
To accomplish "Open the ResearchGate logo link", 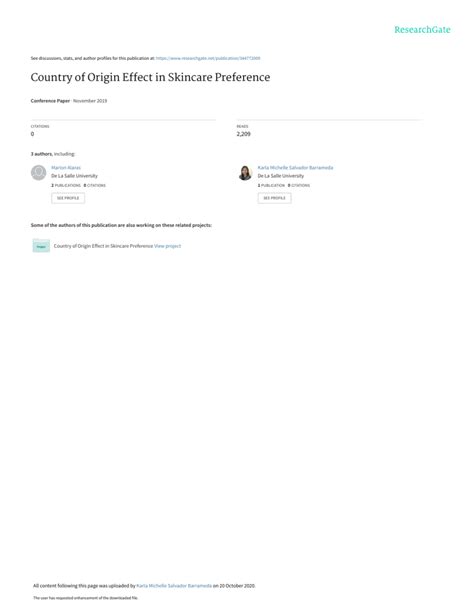I will tap(422, 30).
